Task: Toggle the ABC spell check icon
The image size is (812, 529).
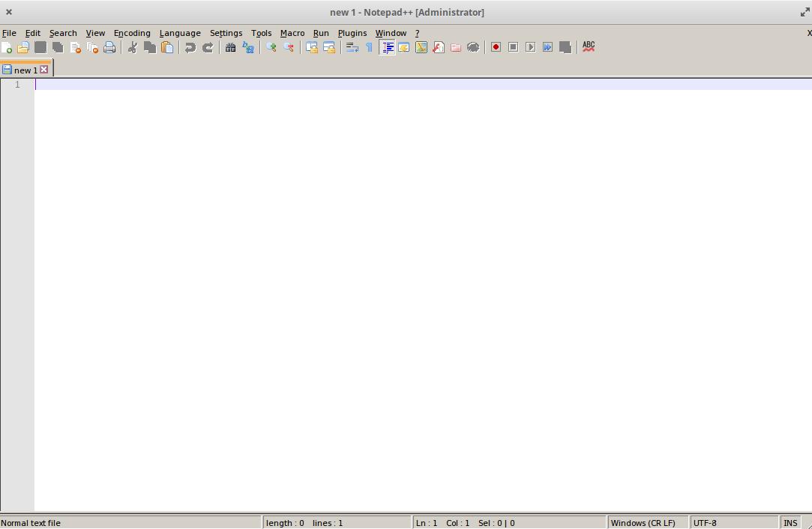Action: pos(589,47)
